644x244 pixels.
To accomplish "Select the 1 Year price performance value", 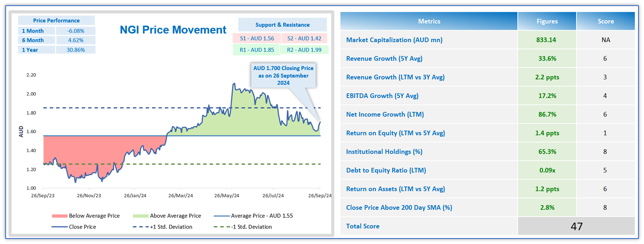I will 75,50.
